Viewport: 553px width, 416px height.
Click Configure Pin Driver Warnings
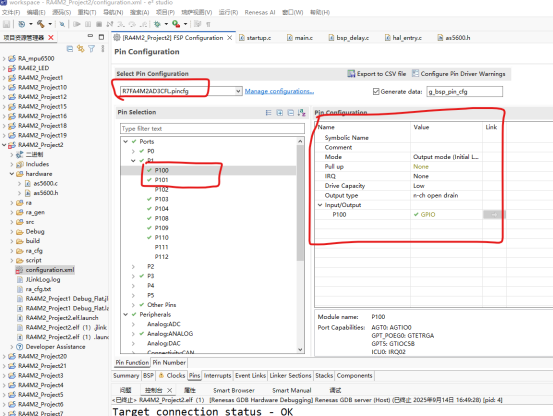point(462,74)
